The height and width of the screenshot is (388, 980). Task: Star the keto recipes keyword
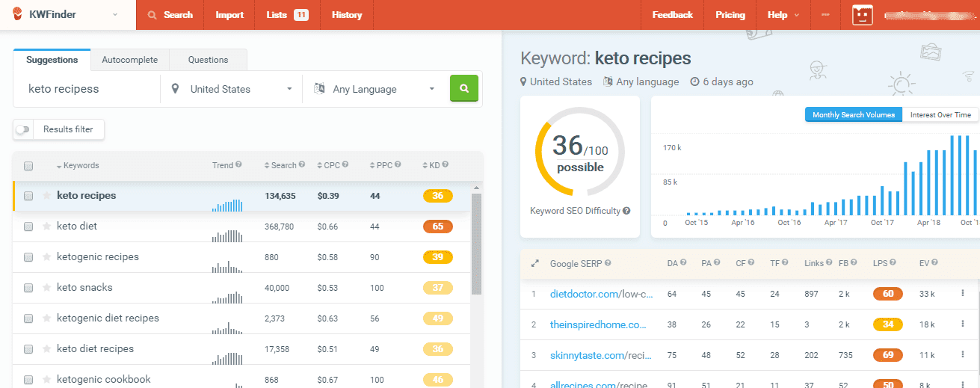click(47, 196)
